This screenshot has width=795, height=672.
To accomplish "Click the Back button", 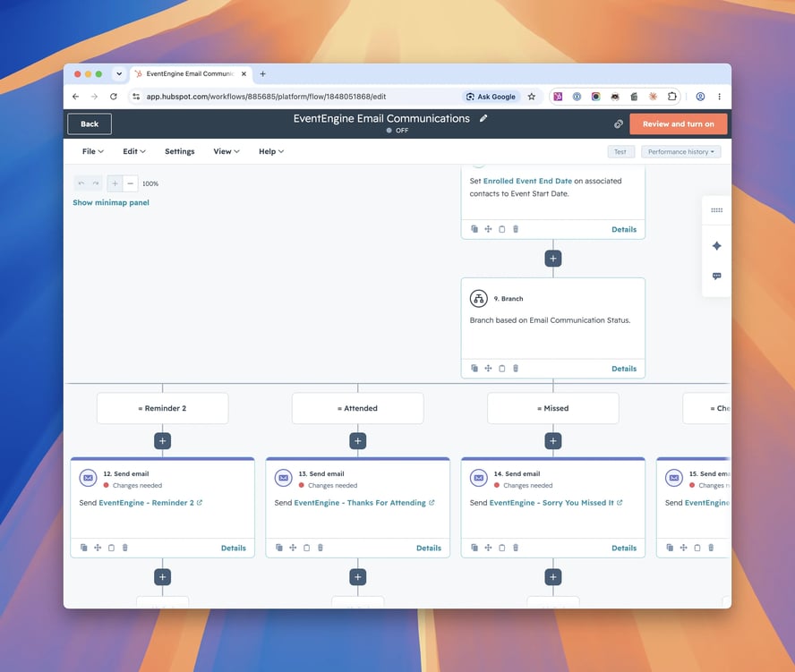I will click(x=90, y=123).
